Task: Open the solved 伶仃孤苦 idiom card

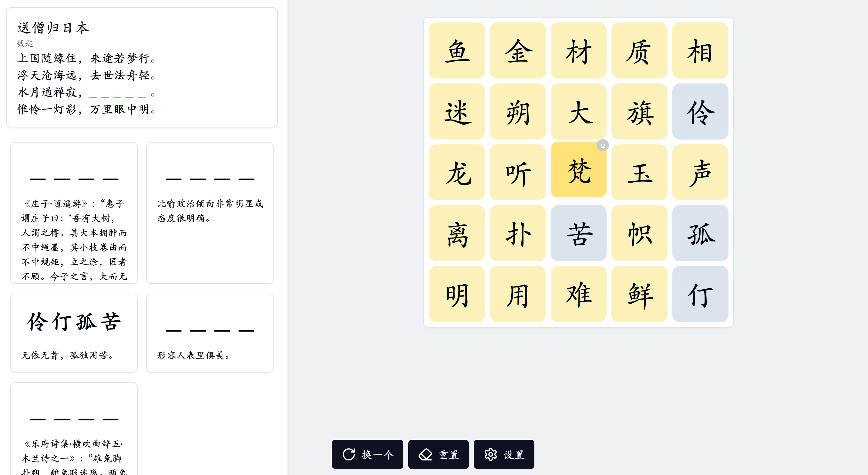Action: point(74,332)
